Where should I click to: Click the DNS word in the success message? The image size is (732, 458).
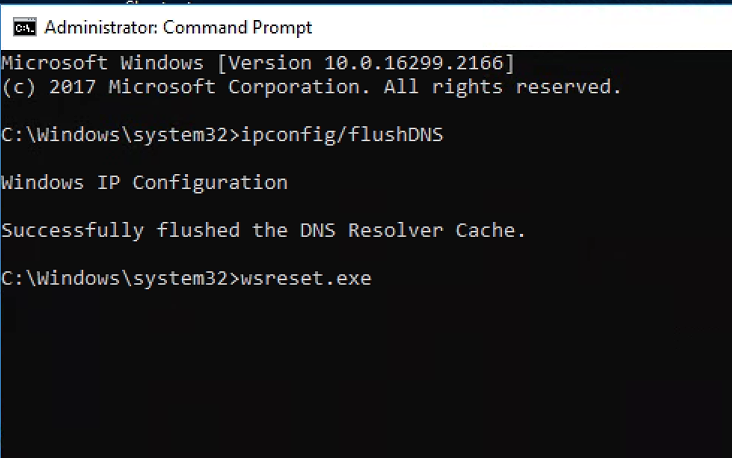pos(317,230)
